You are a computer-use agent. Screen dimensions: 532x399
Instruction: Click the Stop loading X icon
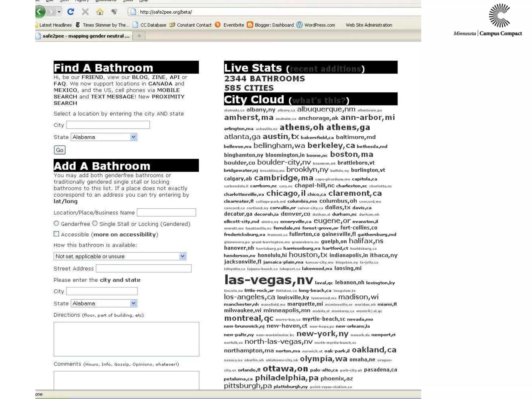[85, 12]
